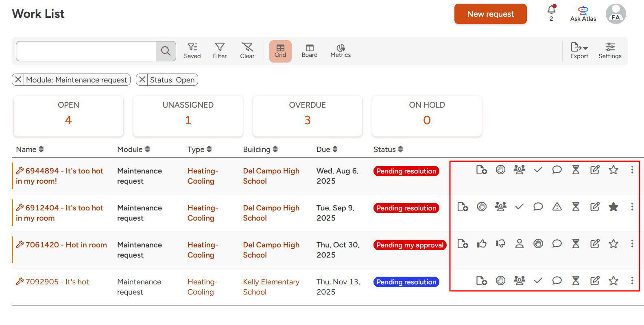This screenshot has width=644, height=325.
Task: Unstar the favorited request 6912404
Action: coord(613,207)
